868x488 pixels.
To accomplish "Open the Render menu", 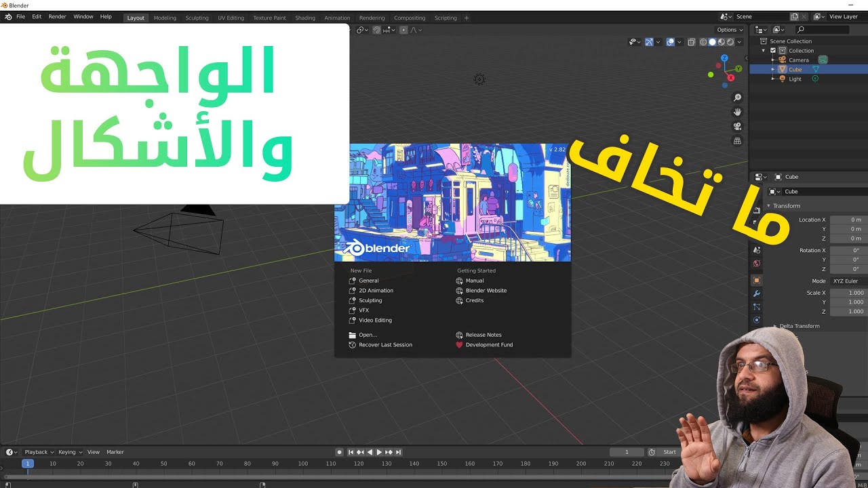I will tap(57, 17).
